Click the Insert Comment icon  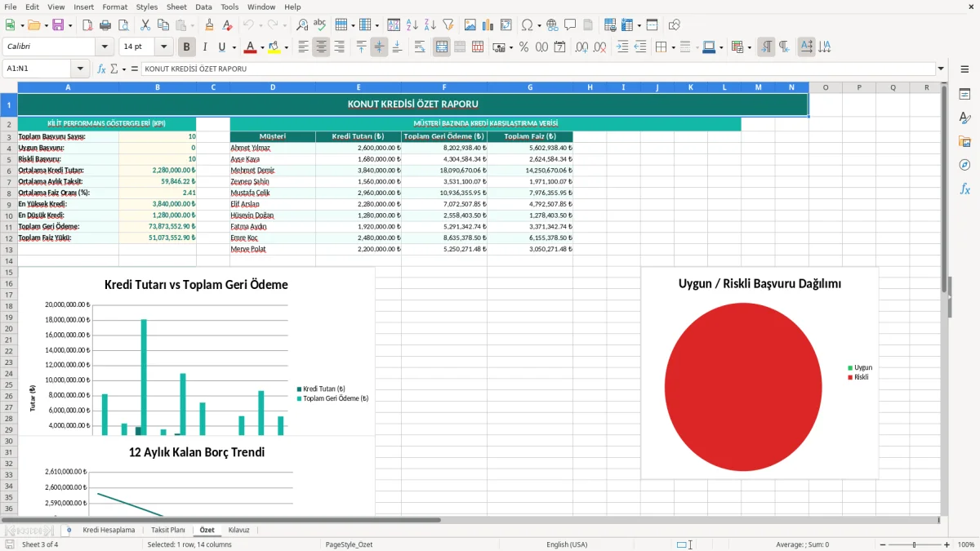[570, 25]
